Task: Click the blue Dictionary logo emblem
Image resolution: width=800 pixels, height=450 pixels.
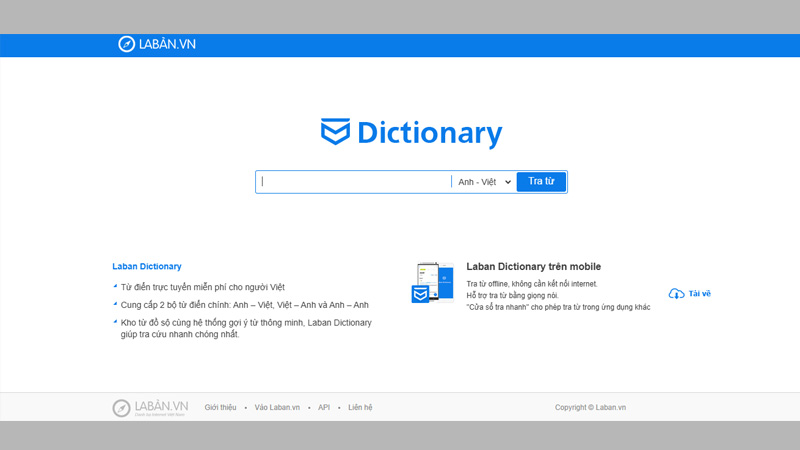Action: coord(335,132)
